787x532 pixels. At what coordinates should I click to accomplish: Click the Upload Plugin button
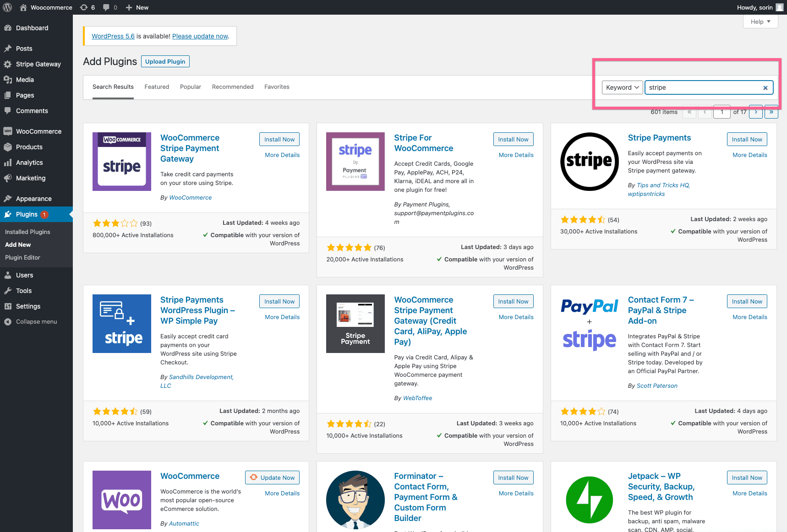pos(165,61)
